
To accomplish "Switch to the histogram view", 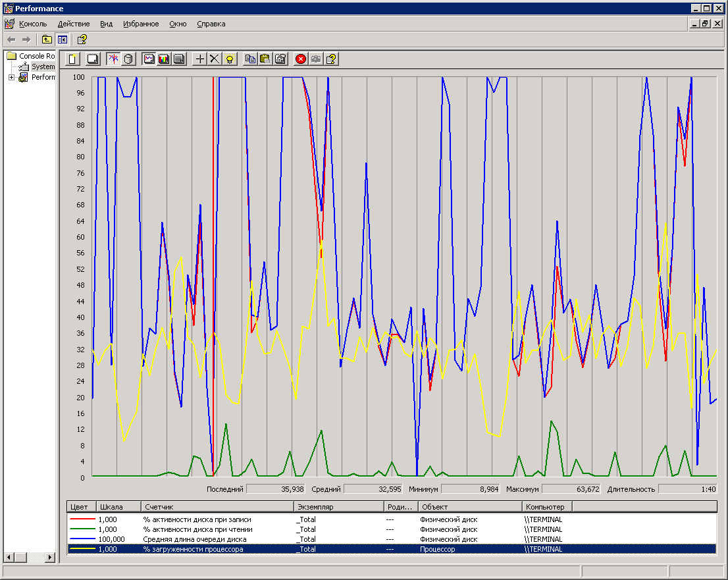I will point(164,59).
